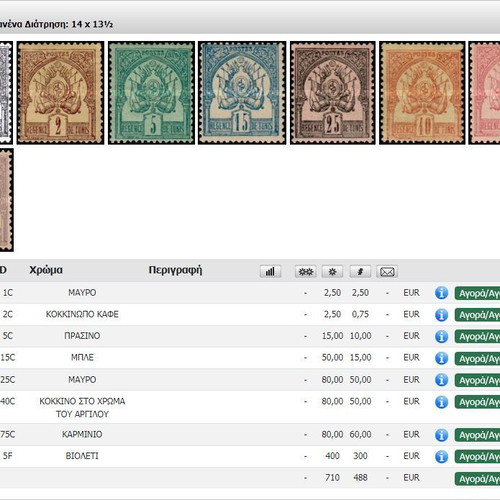Screen dimensions: 500x500
Task: Click buy button for 25C stamp
Action: tap(477, 380)
